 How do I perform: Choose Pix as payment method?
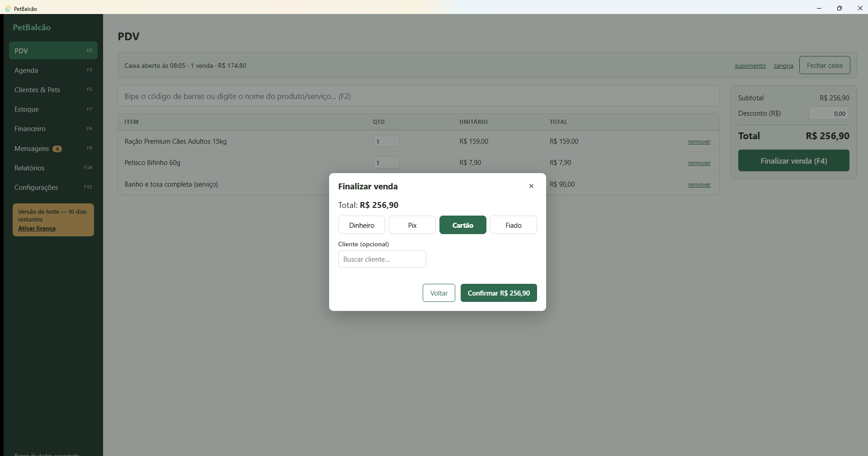click(412, 225)
